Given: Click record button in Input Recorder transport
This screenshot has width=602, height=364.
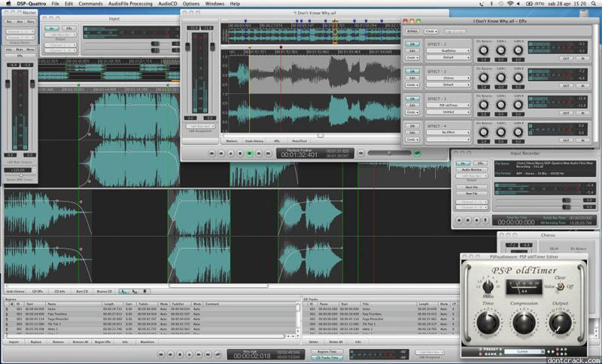Looking at the screenshot, I should click(x=477, y=220).
